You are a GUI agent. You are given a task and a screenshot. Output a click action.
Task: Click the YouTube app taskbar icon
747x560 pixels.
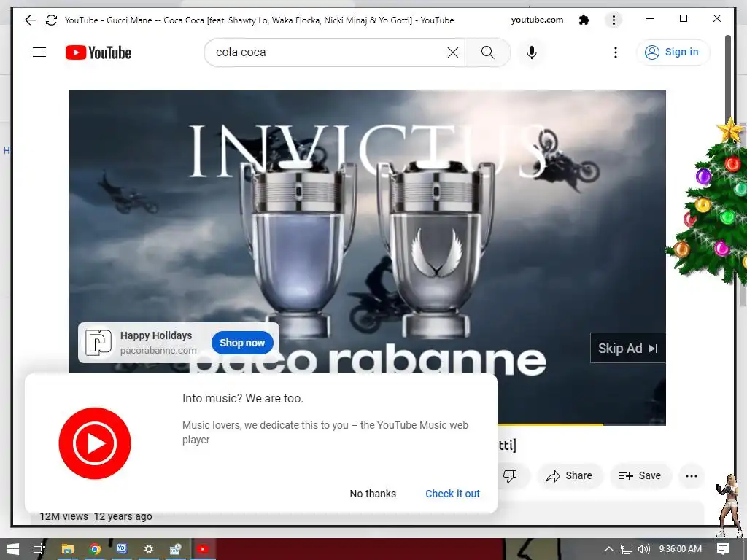(203, 549)
